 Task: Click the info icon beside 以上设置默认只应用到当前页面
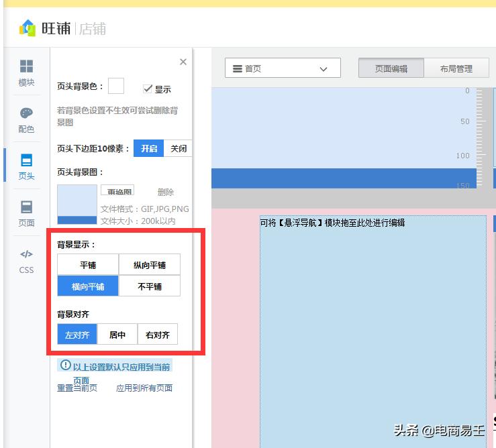pyautogui.click(x=66, y=365)
